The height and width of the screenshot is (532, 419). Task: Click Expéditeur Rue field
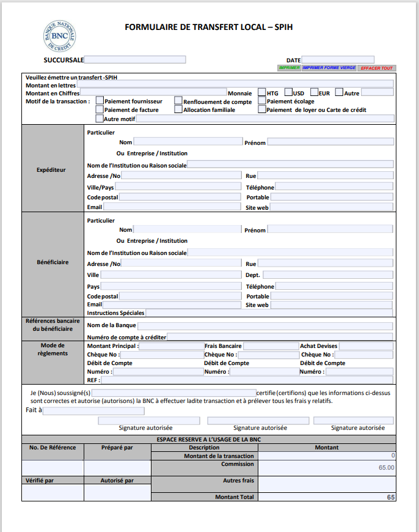pyautogui.click(x=326, y=175)
